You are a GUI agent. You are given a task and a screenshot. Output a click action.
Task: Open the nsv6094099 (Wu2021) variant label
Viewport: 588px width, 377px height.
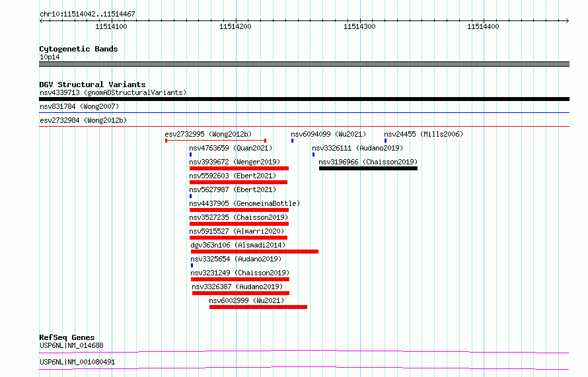click(x=328, y=134)
